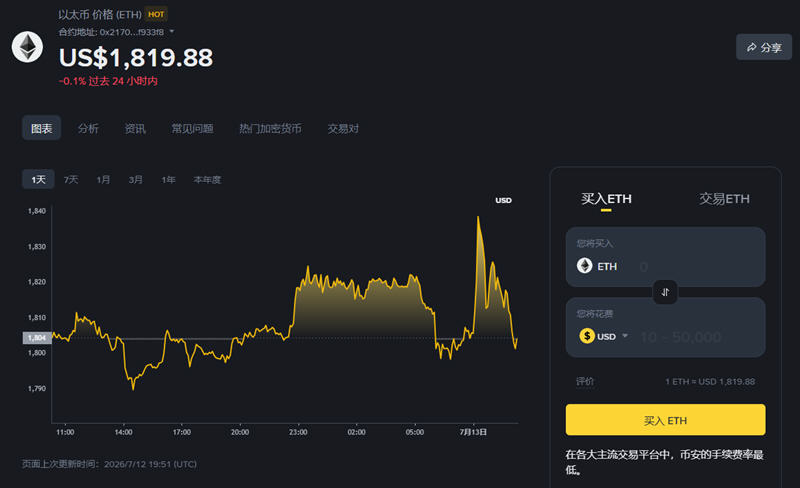Click the 页面上次更新时间 timestamp text

(109, 464)
